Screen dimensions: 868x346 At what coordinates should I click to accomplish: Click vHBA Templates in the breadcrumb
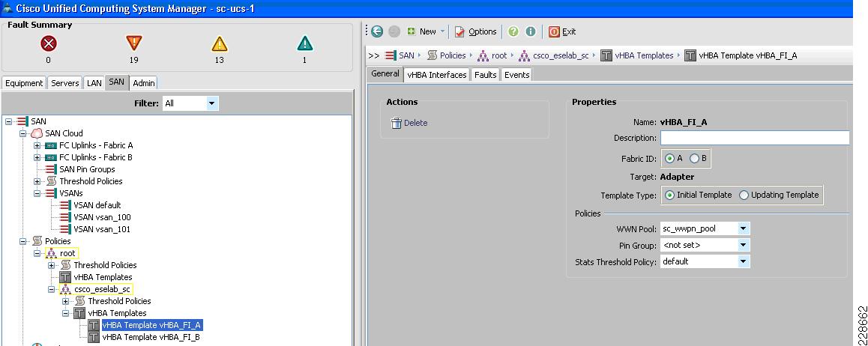tap(644, 55)
